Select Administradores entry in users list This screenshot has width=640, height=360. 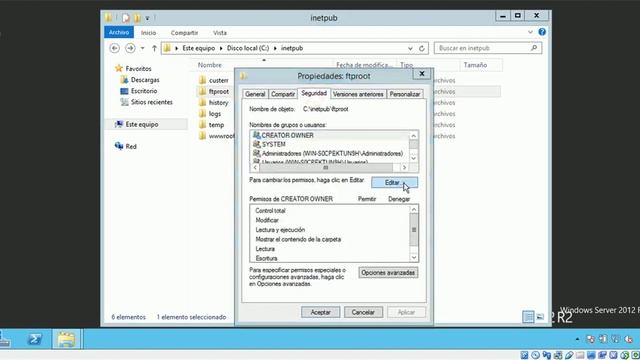(329, 153)
